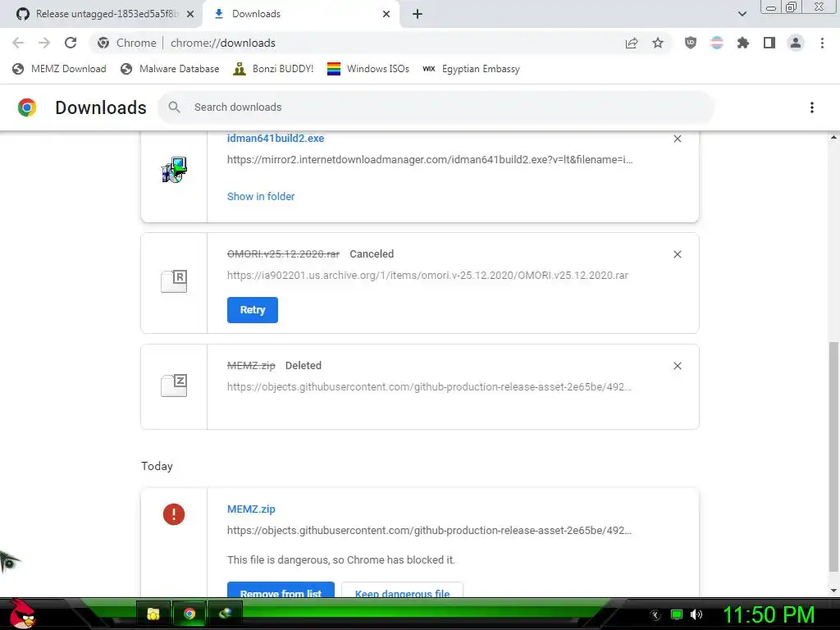Remove the deleted MEMZ.zip entry
Viewport: 840px width, 630px height.
(677, 366)
